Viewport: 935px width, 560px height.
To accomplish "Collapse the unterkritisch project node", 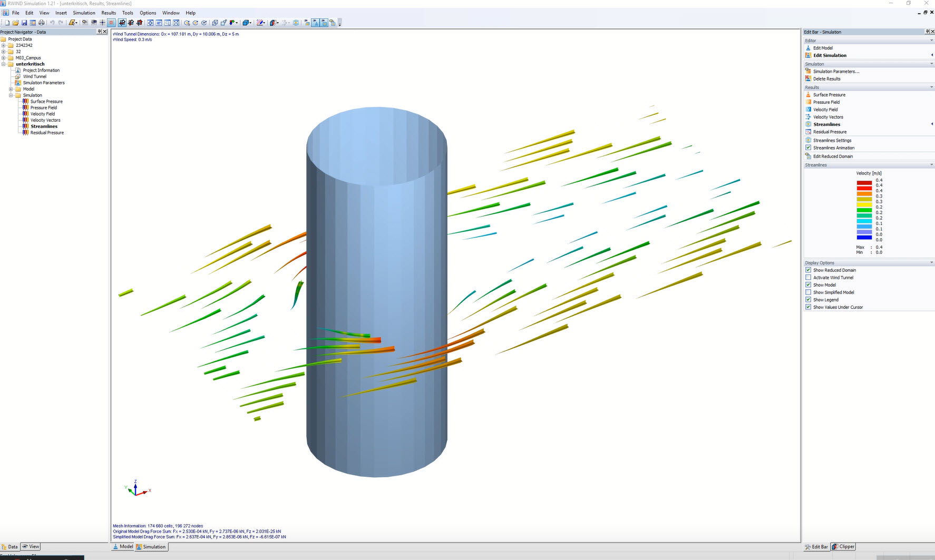I will (x=4, y=64).
